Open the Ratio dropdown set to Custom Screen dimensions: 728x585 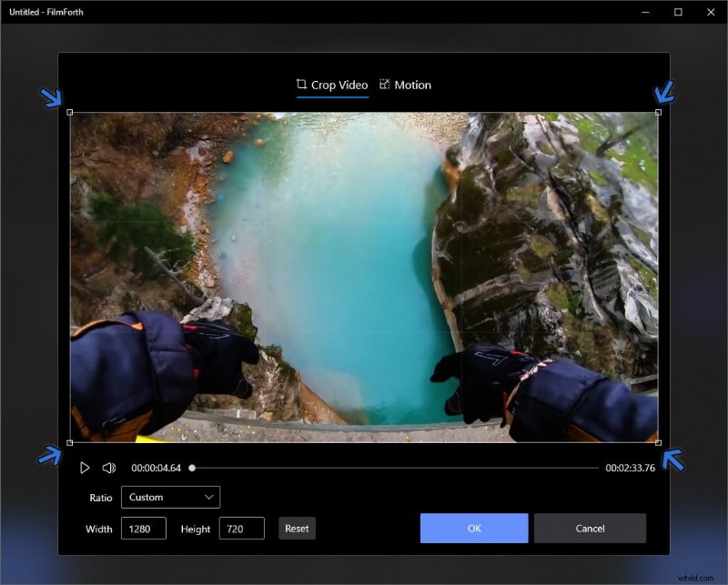tap(171, 498)
